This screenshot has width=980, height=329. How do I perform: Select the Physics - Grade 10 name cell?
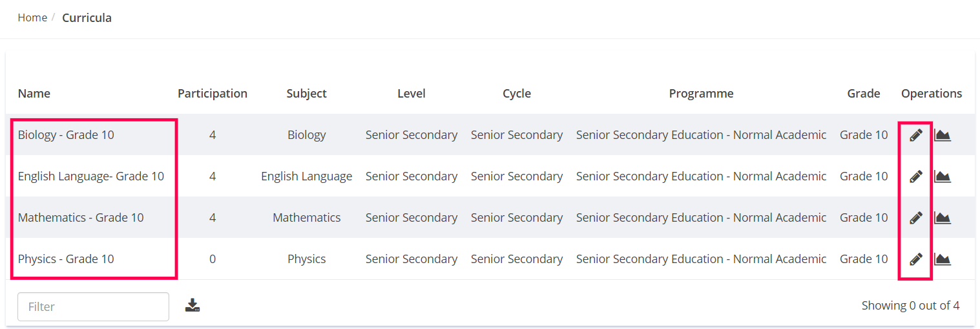tap(66, 259)
